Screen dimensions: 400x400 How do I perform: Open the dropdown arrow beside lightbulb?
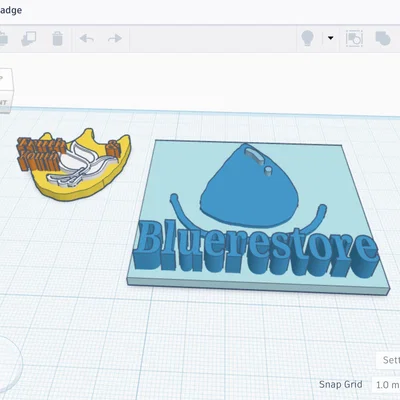coord(331,38)
